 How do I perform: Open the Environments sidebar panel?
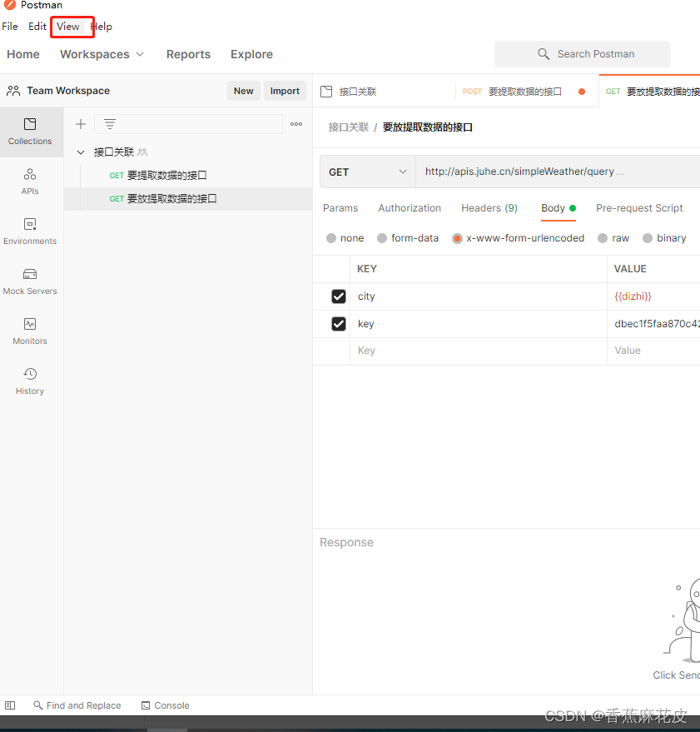click(30, 232)
